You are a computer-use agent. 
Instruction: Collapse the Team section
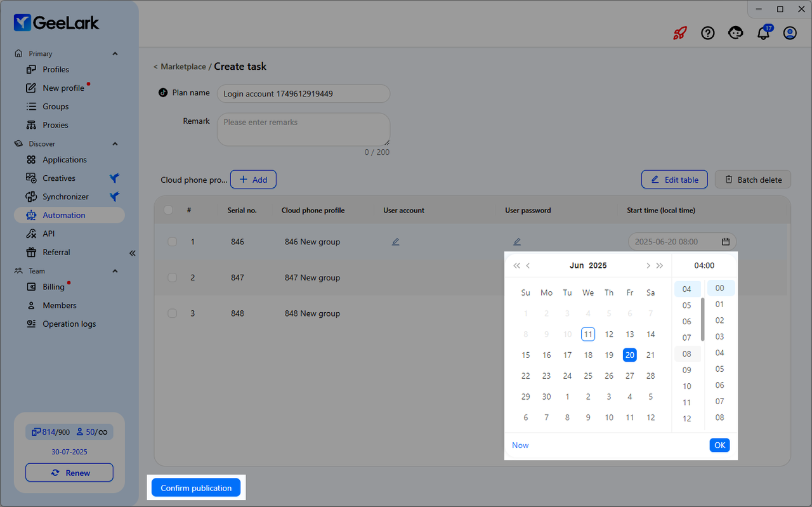pyautogui.click(x=115, y=271)
